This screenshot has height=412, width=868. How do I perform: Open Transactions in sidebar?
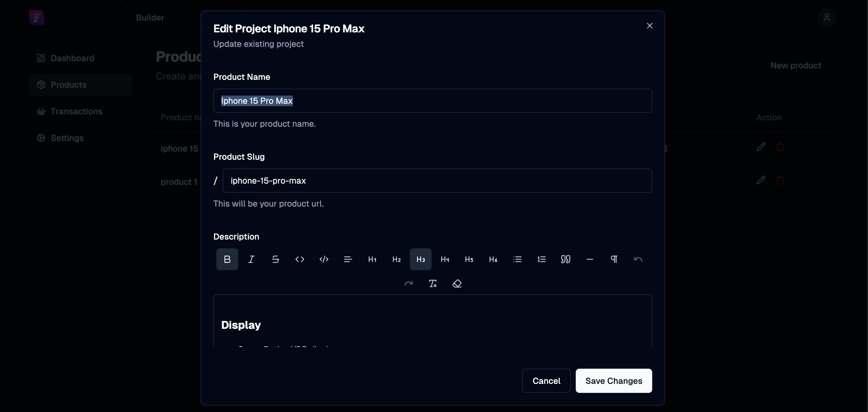coord(80,111)
